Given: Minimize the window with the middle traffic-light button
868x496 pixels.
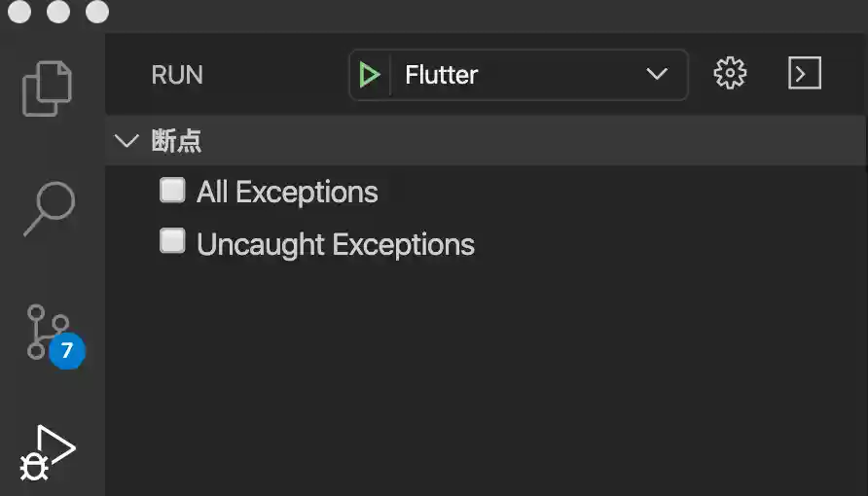Looking at the screenshot, I should click(58, 12).
